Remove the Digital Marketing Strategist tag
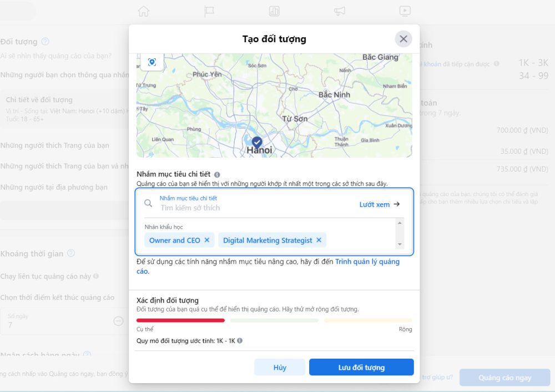Screen dimensions: 555x392 point(319,240)
